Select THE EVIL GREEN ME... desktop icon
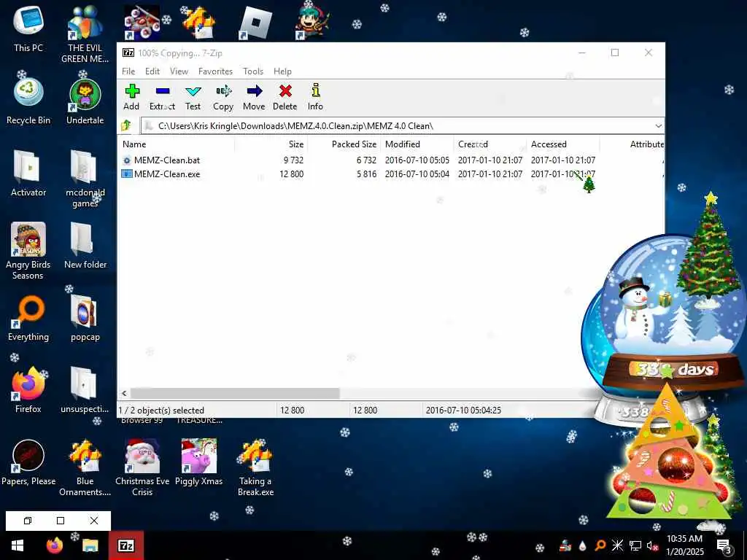The image size is (747, 560). [85, 34]
